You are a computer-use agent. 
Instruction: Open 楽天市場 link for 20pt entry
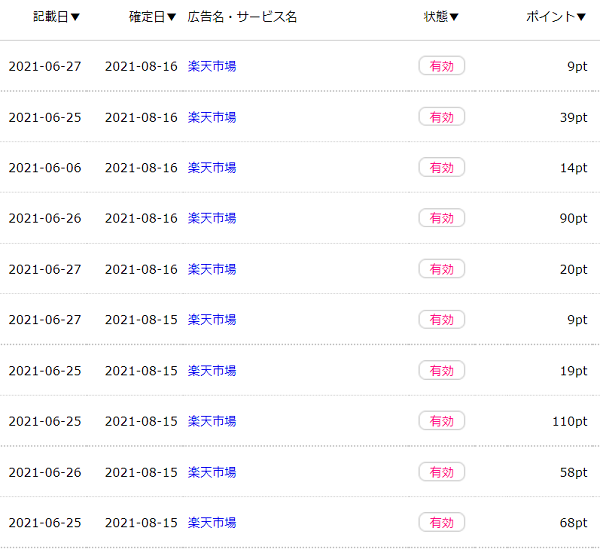(x=212, y=269)
